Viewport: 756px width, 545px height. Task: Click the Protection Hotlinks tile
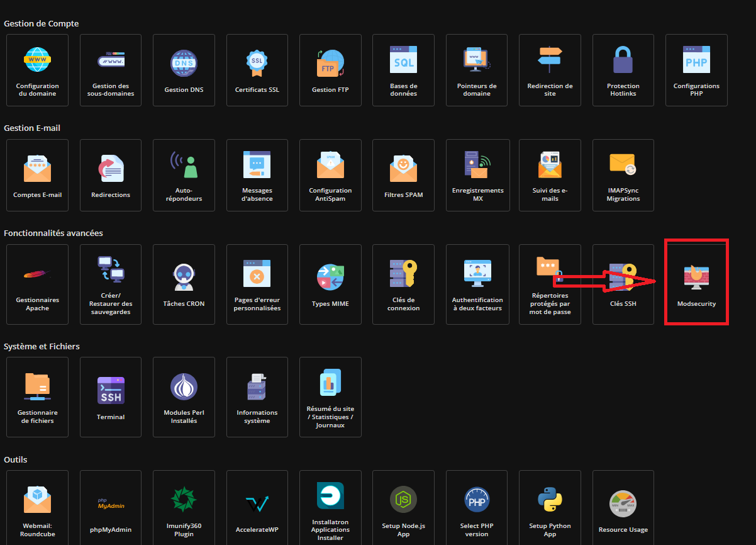pyautogui.click(x=623, y=70)
